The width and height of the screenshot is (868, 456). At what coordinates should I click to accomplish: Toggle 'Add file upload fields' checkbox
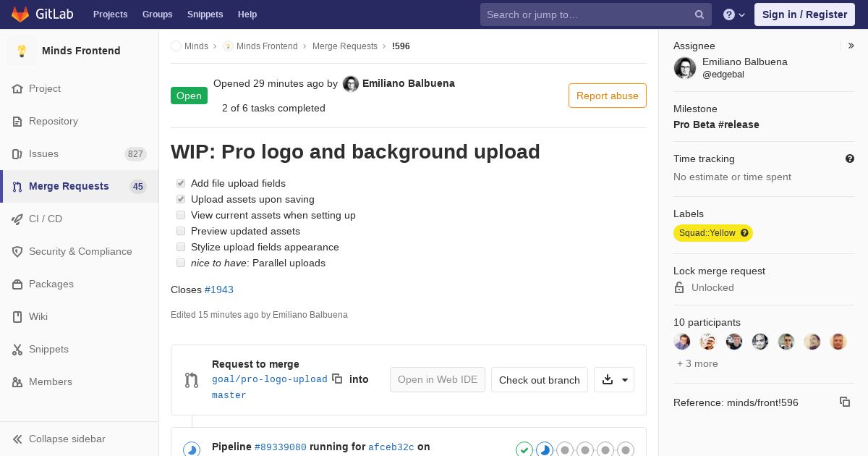181,183
